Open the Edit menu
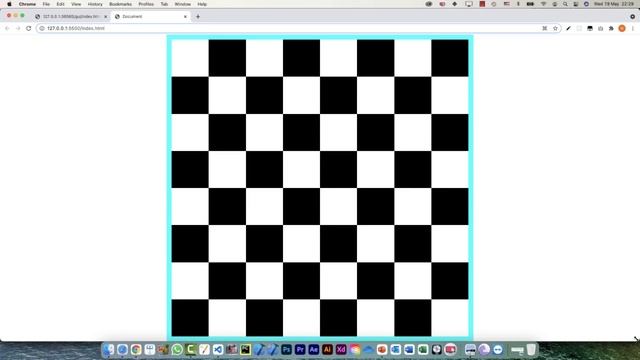This screenshot has height=360, width=640. 60,4
